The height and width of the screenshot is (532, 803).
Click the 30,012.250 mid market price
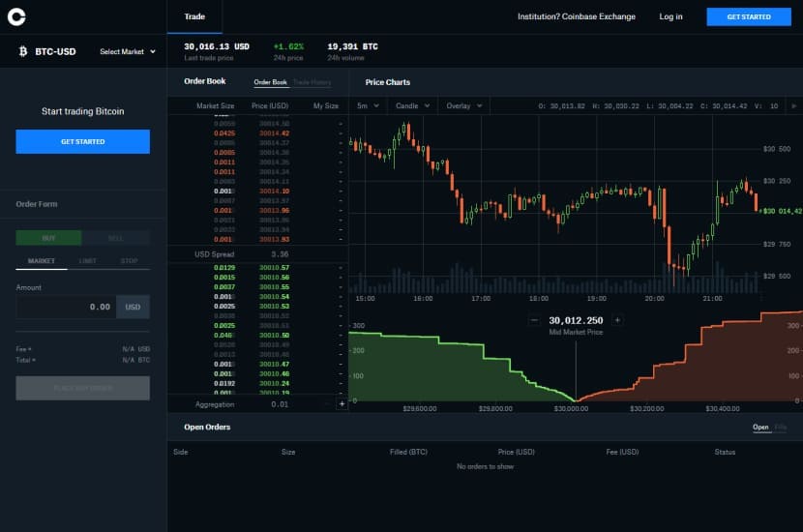(576, 320)
